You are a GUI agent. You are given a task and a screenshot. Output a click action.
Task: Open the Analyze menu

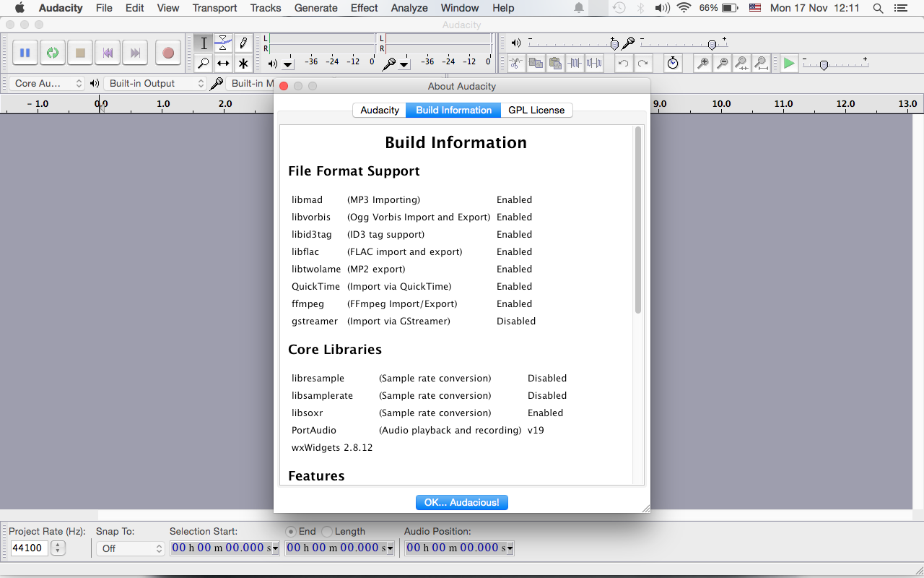[x=409, y=8]
